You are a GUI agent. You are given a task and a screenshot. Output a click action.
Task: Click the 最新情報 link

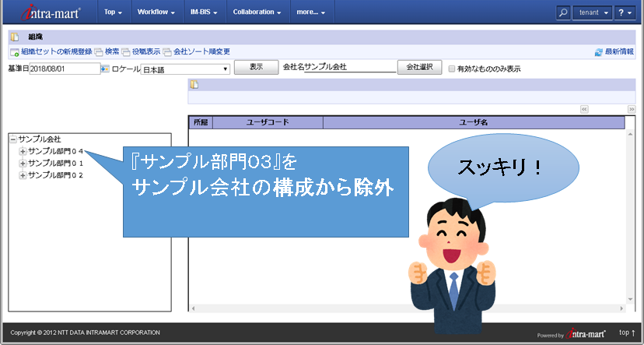(x=619, y=52)
